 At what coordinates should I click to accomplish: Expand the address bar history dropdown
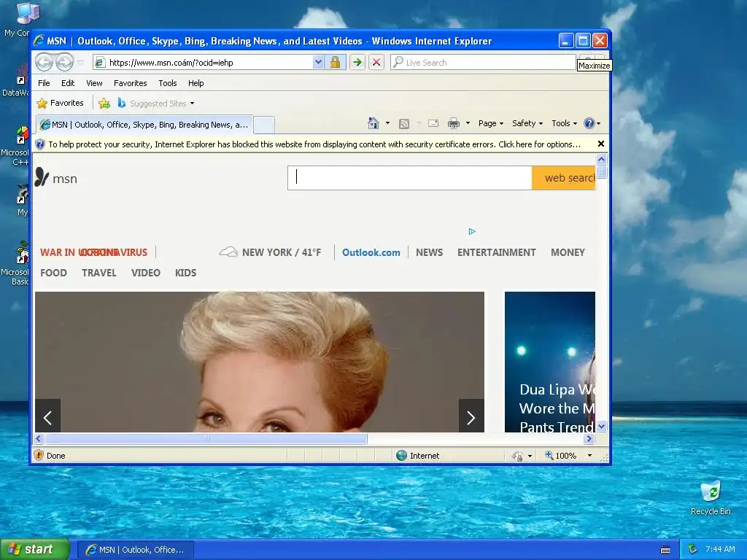click(x=318, y=63)
